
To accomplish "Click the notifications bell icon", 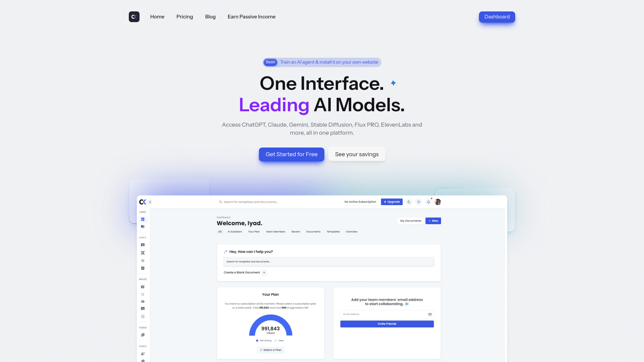I will [429, 202].
